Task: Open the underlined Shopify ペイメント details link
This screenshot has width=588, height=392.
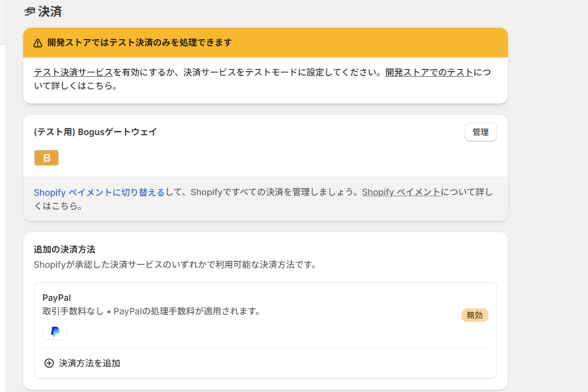Action: [x=401, y=192]
